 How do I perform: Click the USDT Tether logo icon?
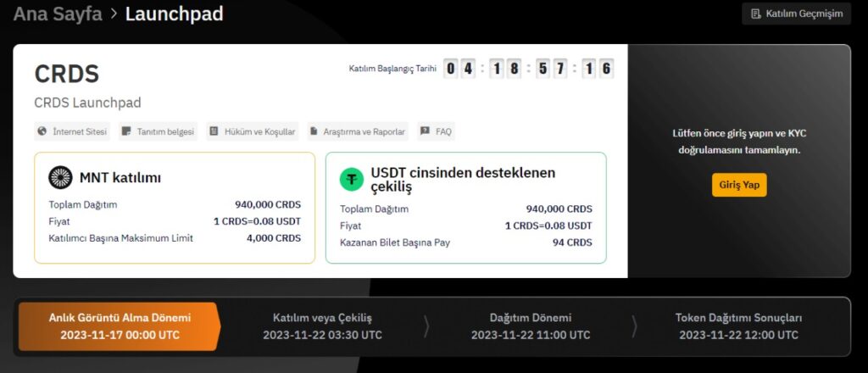pos(352,180)
